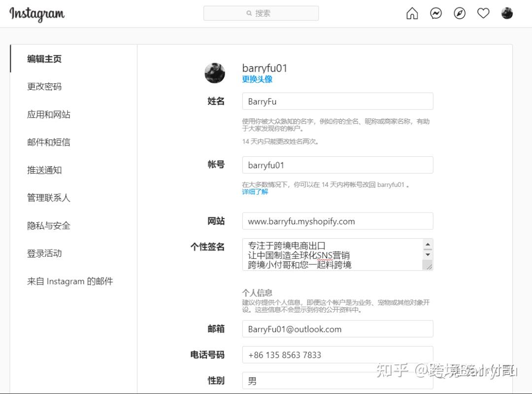The image size is (532, 394).
Task: Open the 推送通知 sidebar item
Action: (x=44, y=170)
